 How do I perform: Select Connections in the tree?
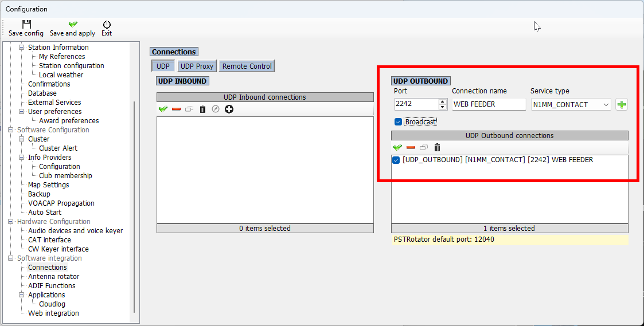pos(47,268)
